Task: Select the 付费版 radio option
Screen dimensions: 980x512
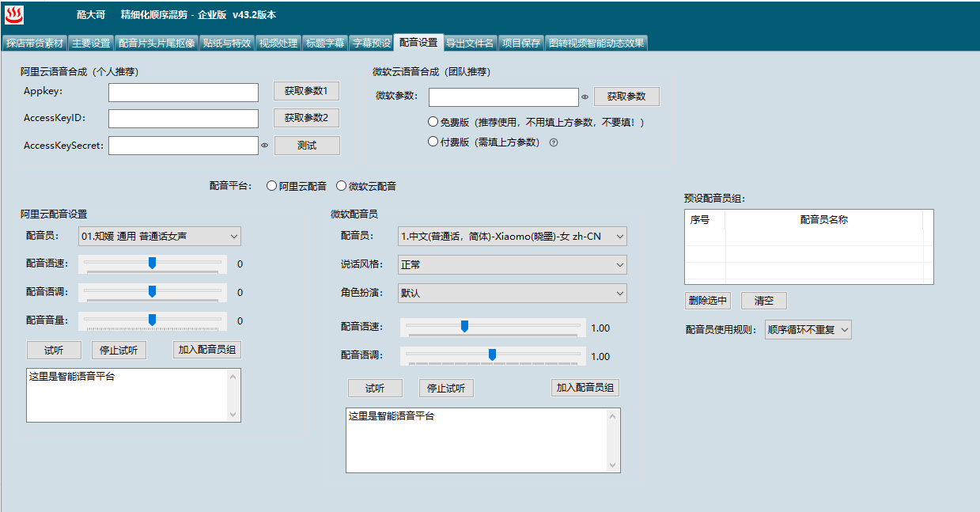Action: (x=433, y=142)
